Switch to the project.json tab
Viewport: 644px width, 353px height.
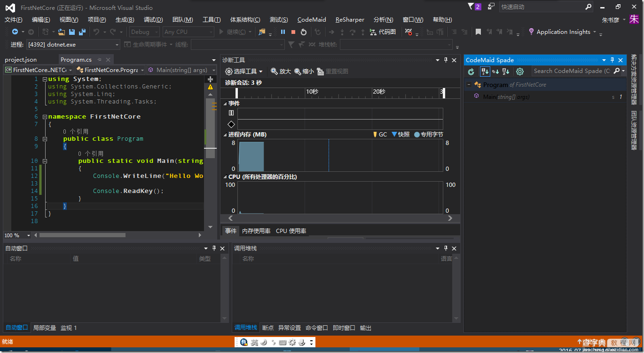[21, 60]
